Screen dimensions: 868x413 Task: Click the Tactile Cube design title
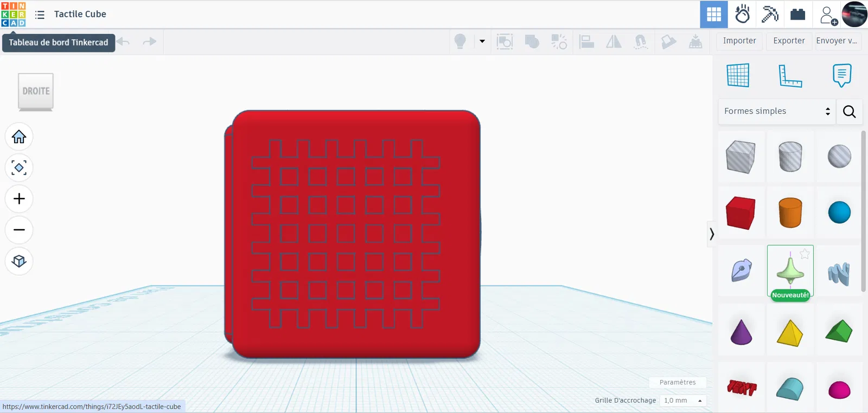80,14
